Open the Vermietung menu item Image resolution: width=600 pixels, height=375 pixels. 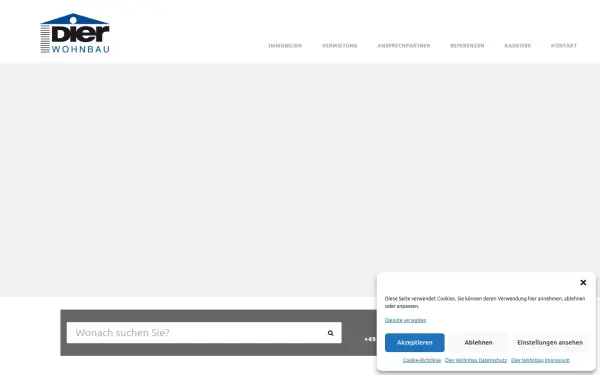click(339, 46)
